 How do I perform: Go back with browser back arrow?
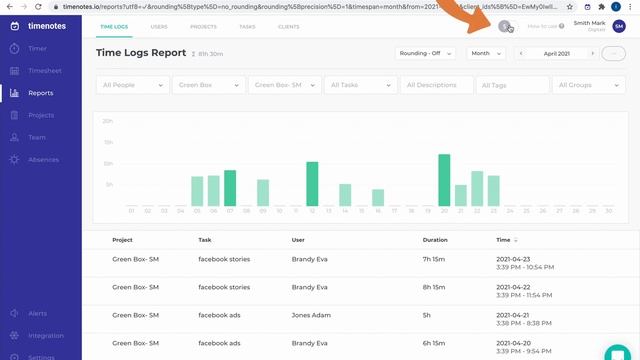tap(9, 7)
